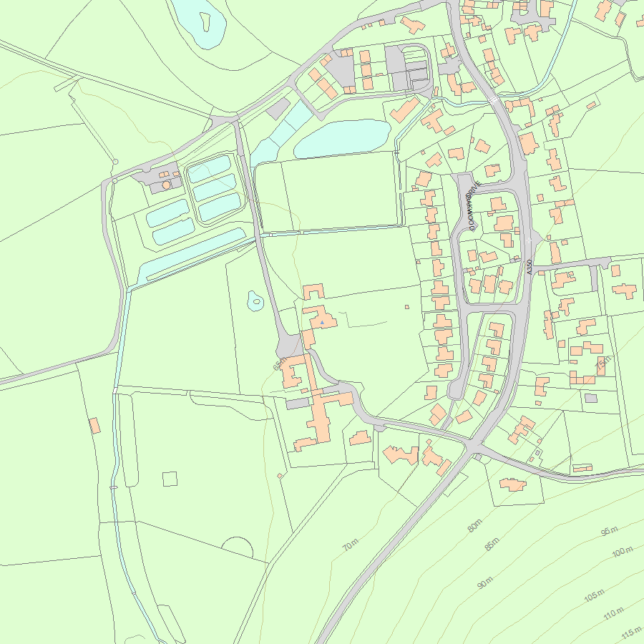The image size is (644, 644).
Task: Click the 65m contour label
Action: pos(280,364)
